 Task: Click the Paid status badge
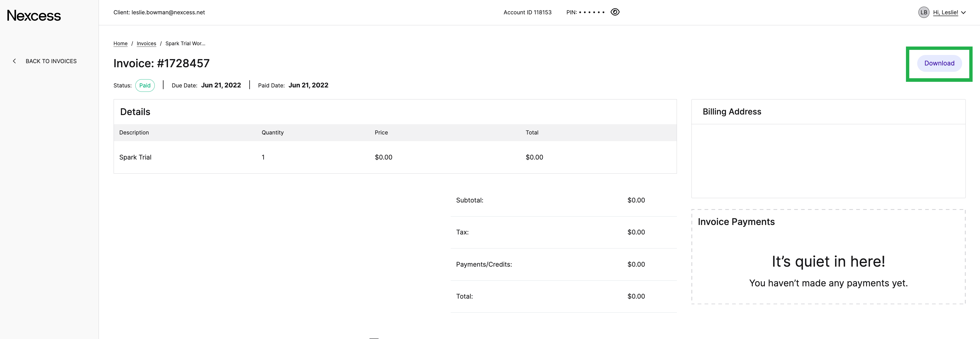[x=145, y=85]
